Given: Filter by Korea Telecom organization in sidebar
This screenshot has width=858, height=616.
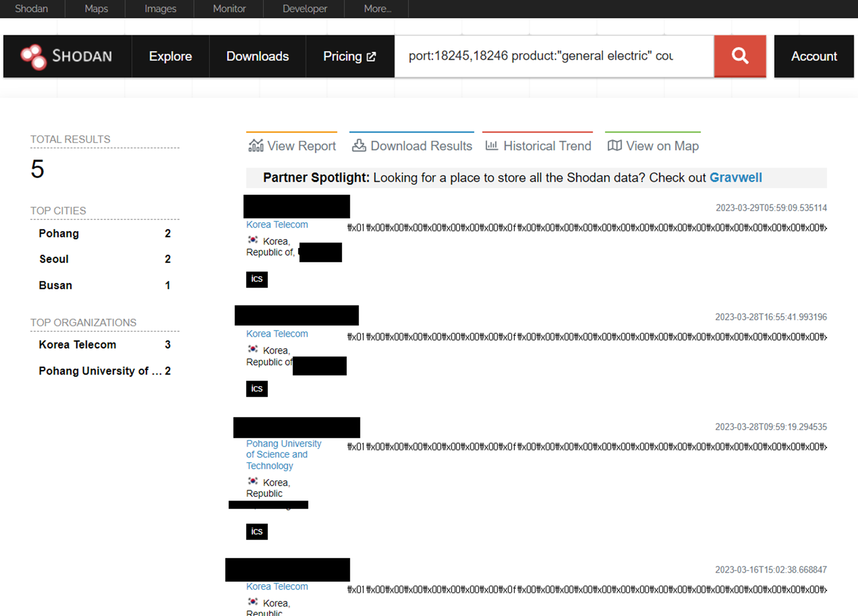Looking at the screenshot, I should (x=77, y=344).
